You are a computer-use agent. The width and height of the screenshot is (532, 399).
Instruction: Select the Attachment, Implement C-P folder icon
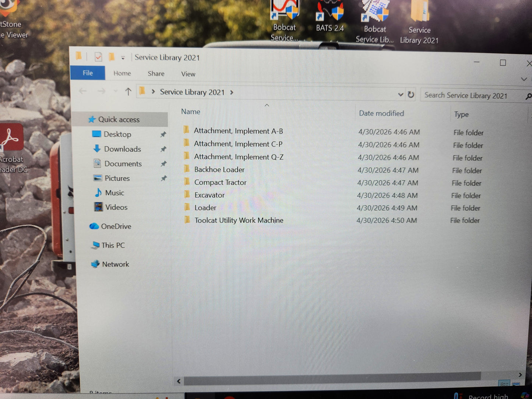coord(187,143)
